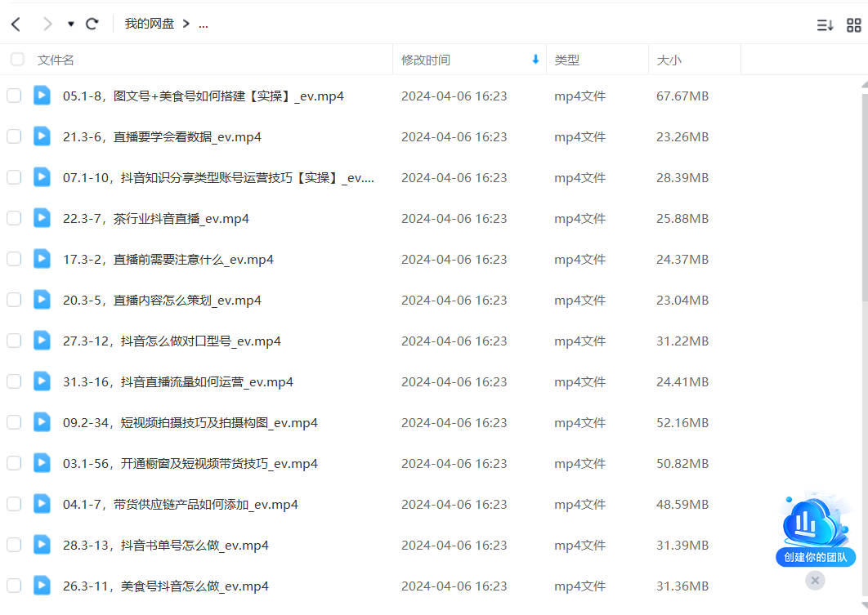
Task: Click the scrollbar down arrow
Action: click(865, 604)
